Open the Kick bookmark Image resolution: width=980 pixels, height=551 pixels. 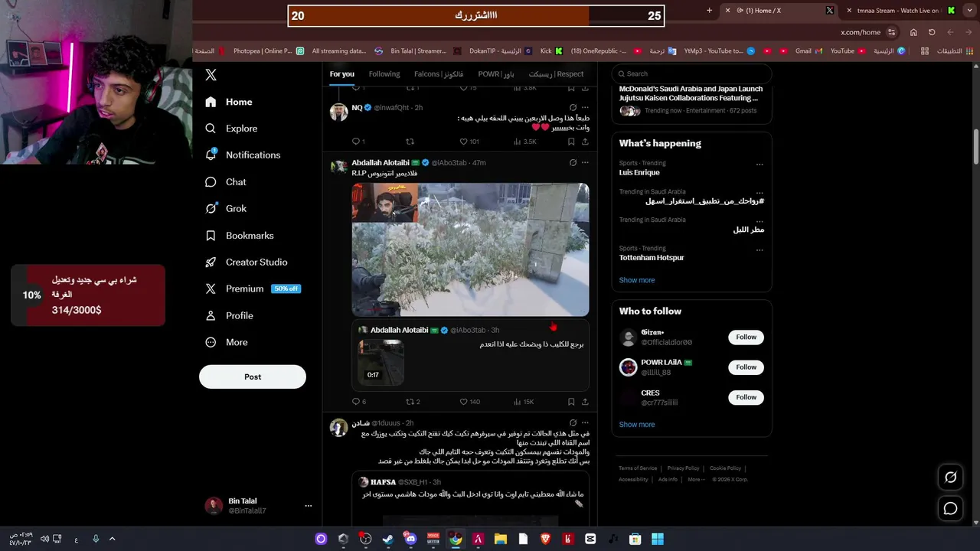coord(551,51)
